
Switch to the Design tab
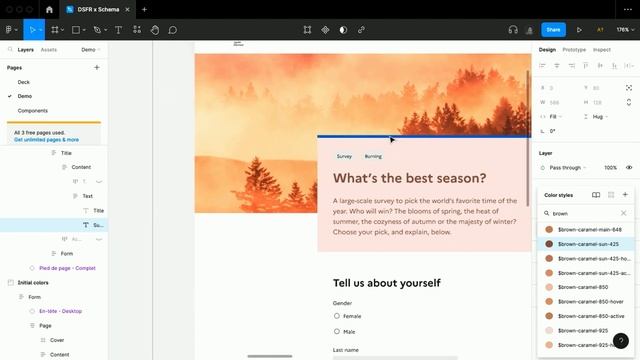point(547,49)
